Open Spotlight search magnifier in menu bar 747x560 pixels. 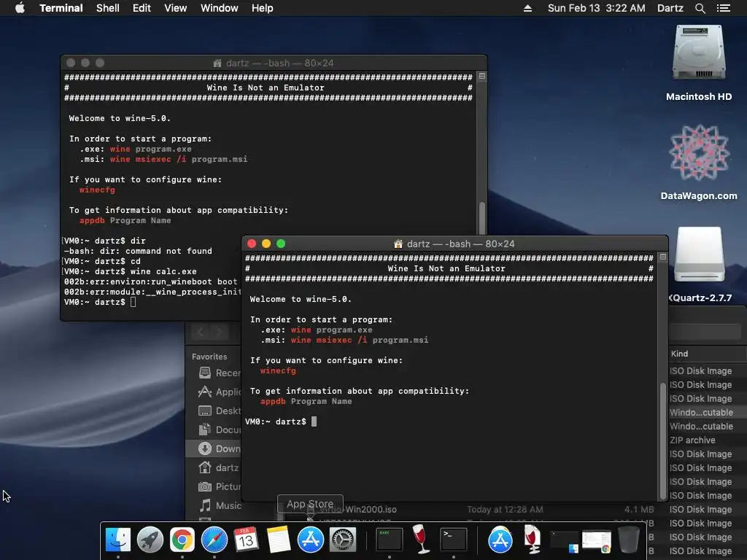tap(700, 8)
